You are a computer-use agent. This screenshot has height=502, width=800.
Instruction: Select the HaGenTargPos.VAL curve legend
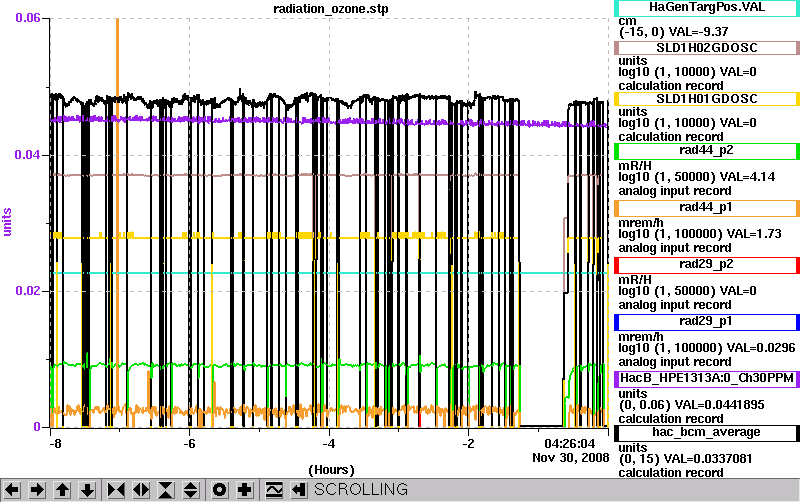tap(707, 8)
